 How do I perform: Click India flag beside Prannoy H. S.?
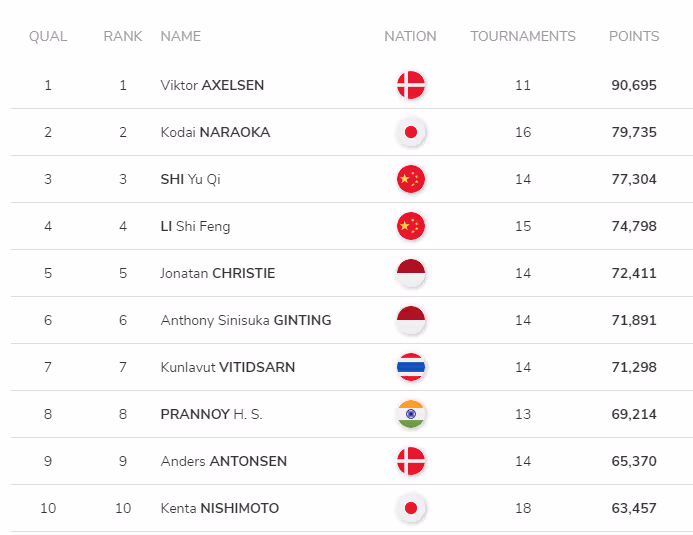(411, 414)
